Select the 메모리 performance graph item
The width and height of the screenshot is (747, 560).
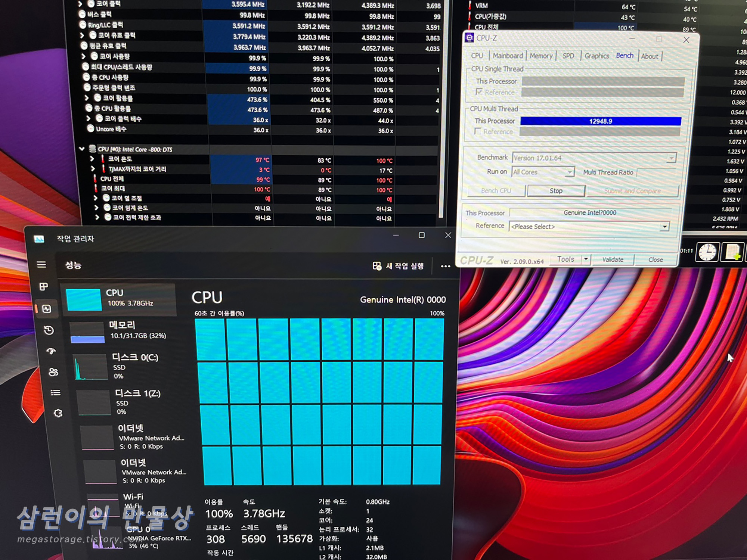120,330
